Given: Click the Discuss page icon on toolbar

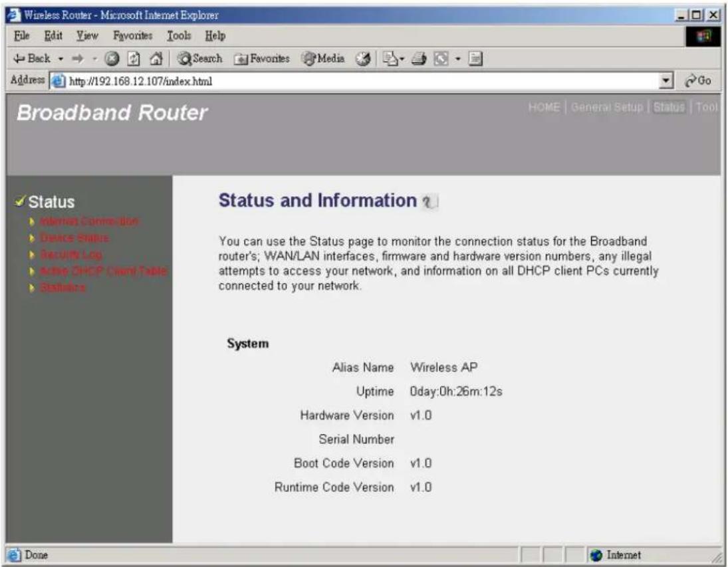Looking at the screenshot, I should tap(475, 58).
